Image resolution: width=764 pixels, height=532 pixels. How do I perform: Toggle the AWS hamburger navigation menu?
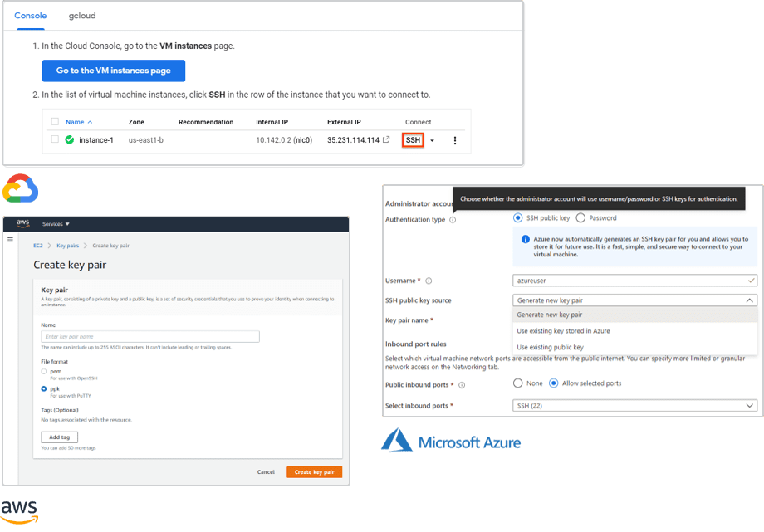point(10,240)
